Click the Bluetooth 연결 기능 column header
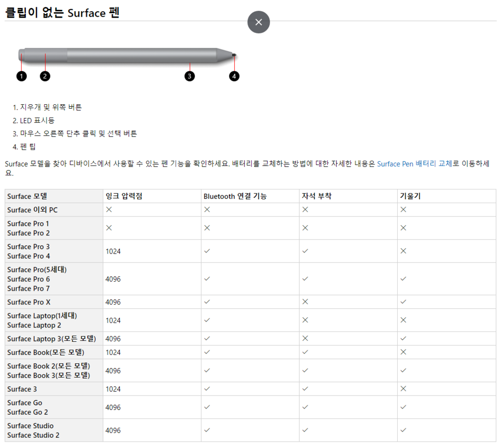501x448 pixels. pyautogui.click(x=235, y=196)
